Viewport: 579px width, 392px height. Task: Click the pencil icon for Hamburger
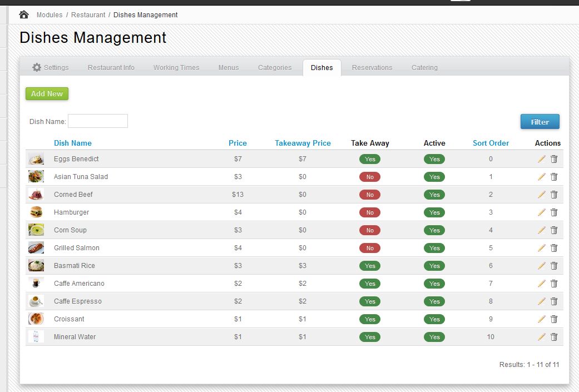tap(542, 212)
